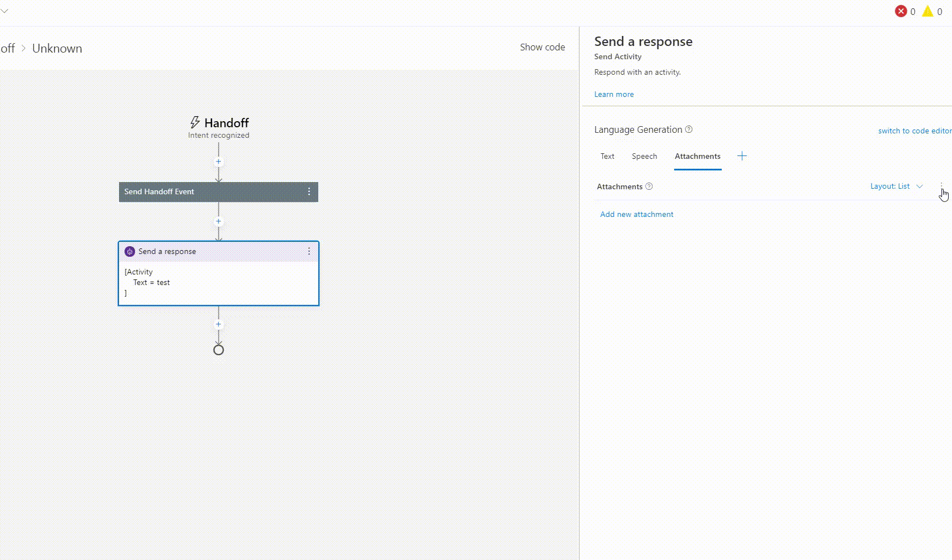Screen dimensions: 952x560
Task: Switch to the Speech tab
Action: [644, 156]
